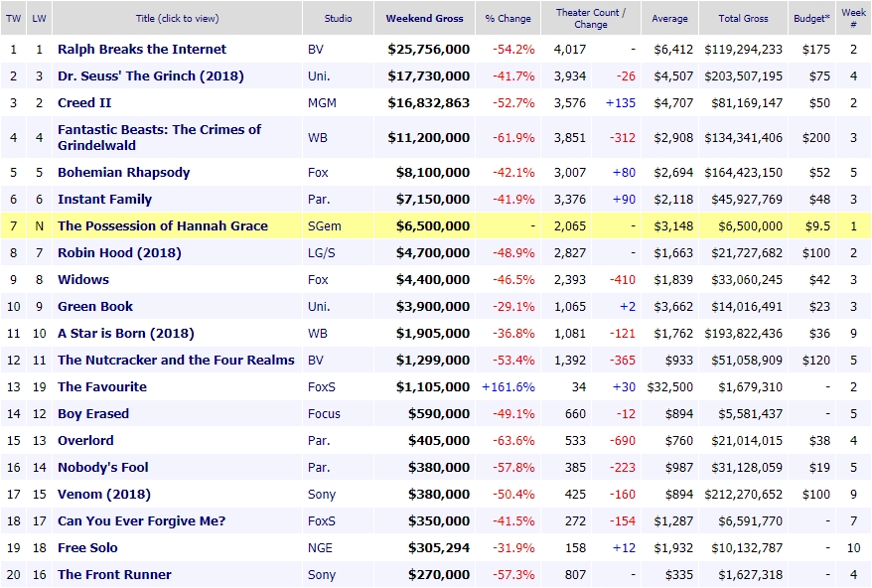Sort by Budget* column header
This screenshot has height=588, width=872.
812,18
